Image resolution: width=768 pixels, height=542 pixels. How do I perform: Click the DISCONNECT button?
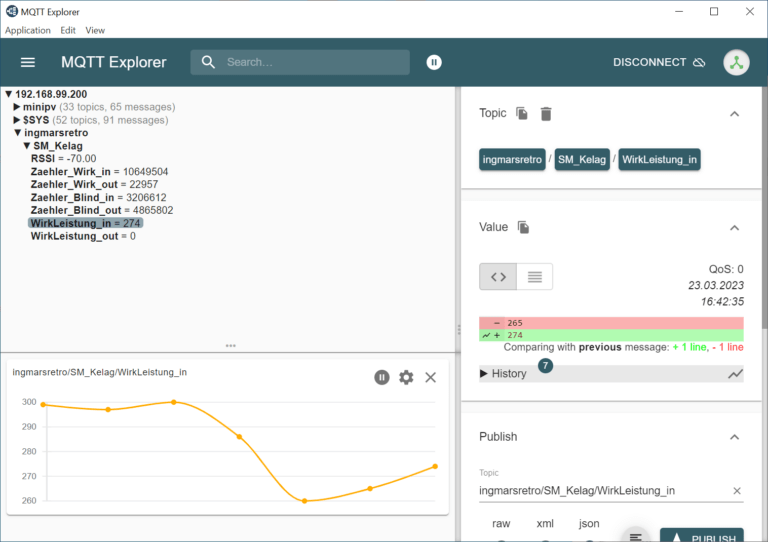(658, 62)
